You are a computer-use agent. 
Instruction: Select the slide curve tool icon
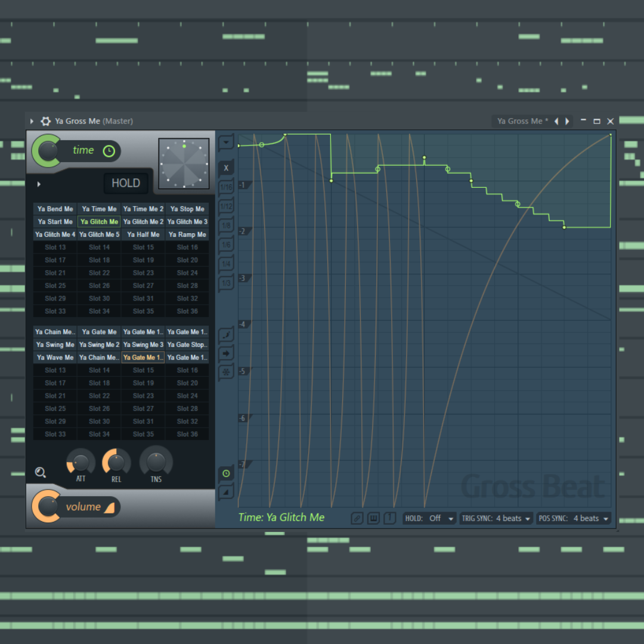coord(226,335)
